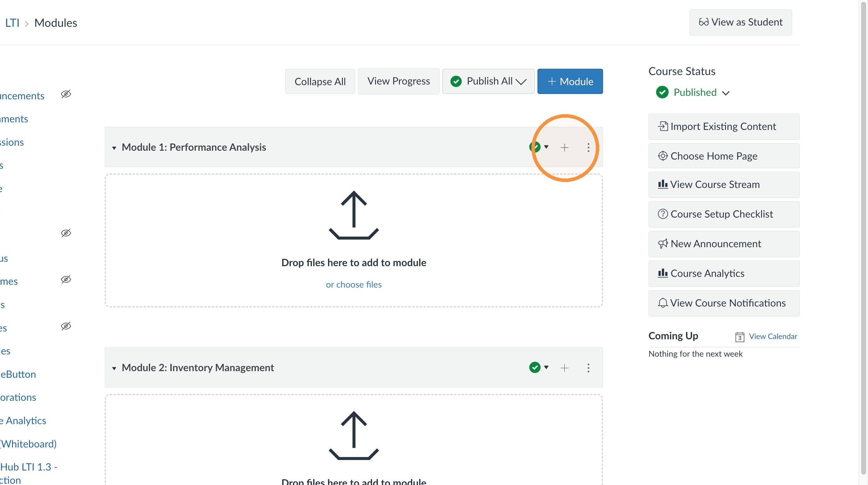
Task: Click hidden-eye icon next to Announcements link
Action: pos(66,94)
